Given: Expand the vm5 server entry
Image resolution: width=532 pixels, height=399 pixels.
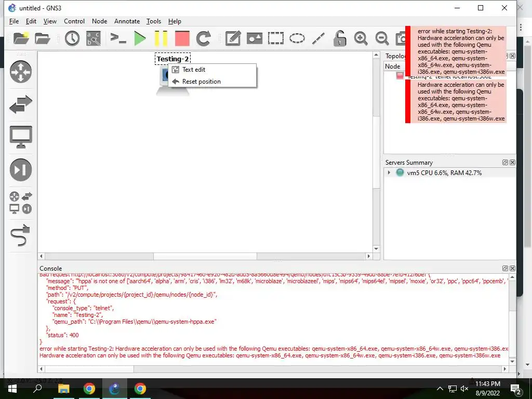Looking at the screenshot, I should coord(389,172).
